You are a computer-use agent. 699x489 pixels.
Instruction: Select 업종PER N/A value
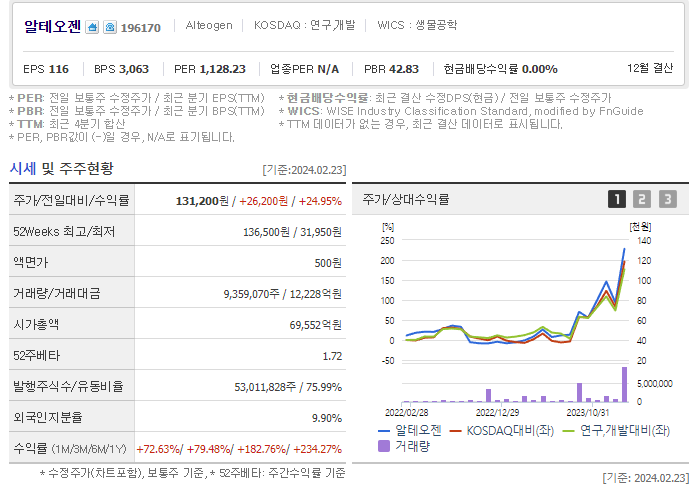pyautogui.click(x=304, y=69)
